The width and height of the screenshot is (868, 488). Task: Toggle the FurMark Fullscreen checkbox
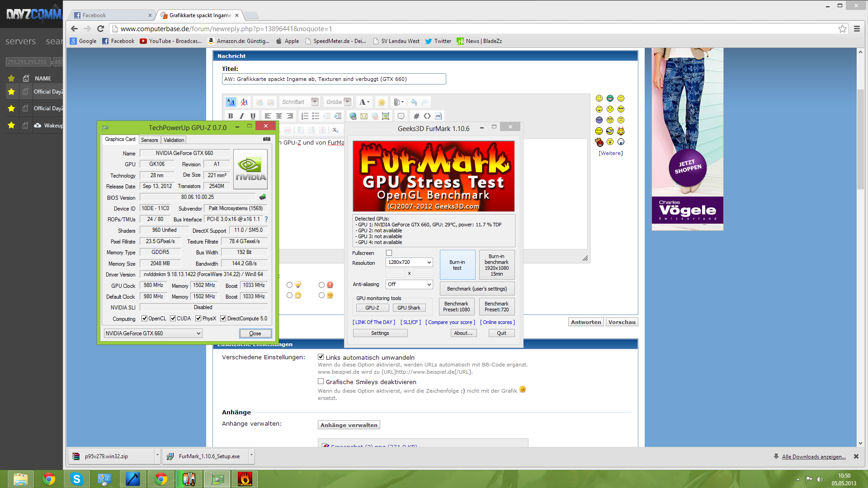tap(389, 253)
